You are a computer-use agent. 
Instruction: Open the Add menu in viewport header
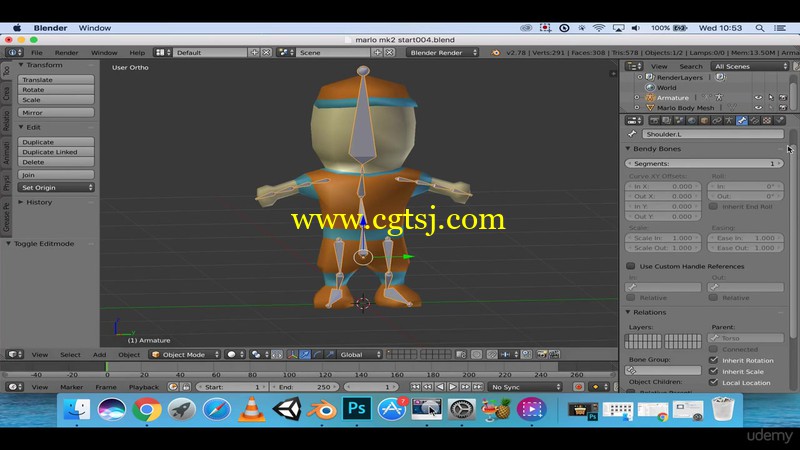(99, 355)
